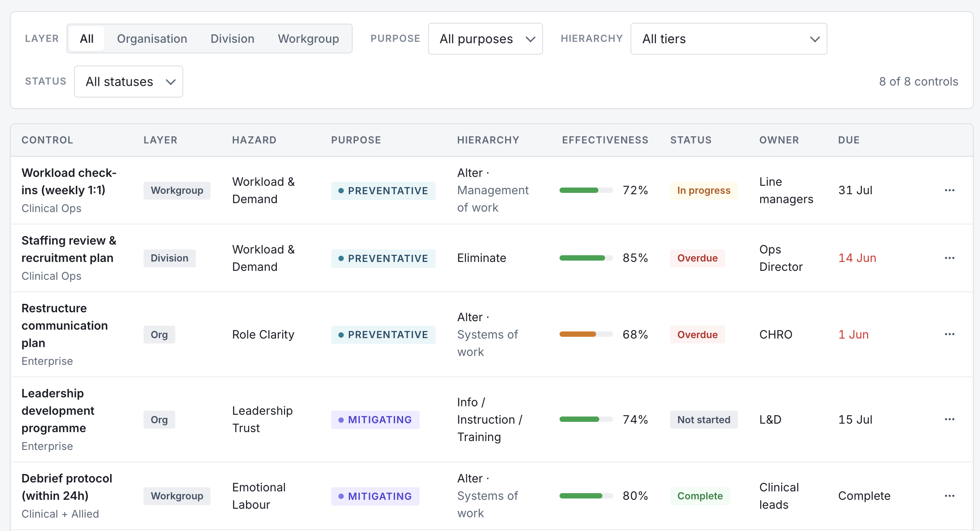Viewport: 980px width, 531px height.
Task: Open row menu for Leadership development programme
Action: 949,419
